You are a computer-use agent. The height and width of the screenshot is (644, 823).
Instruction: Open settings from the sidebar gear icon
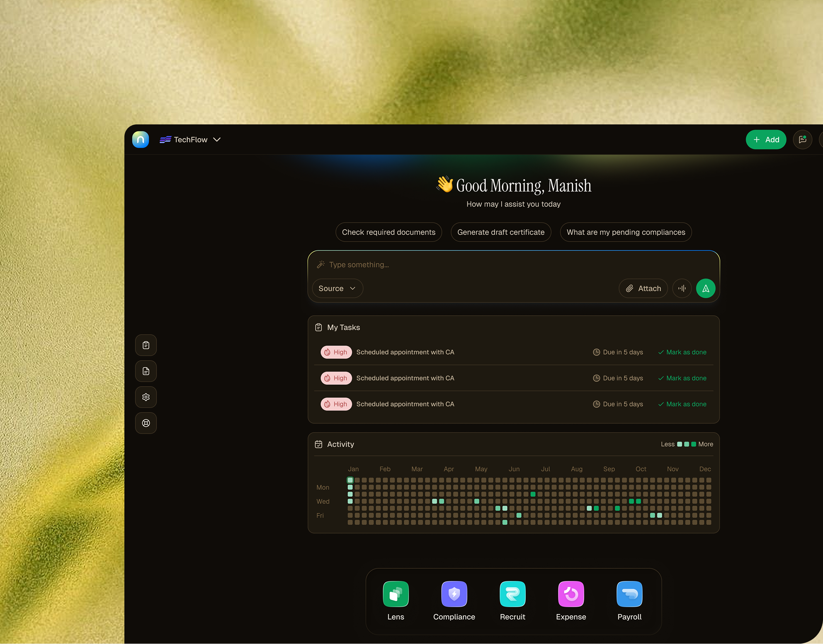point(146,397)
